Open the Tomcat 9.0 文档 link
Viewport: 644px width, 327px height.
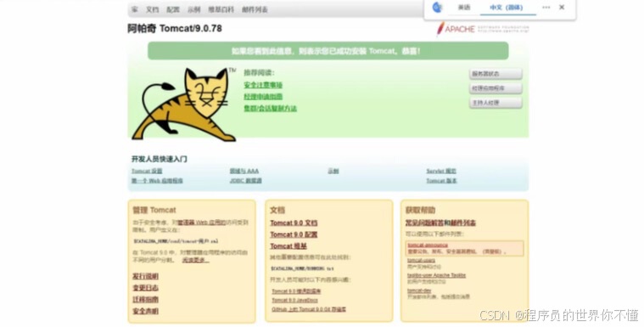tap(294, 223)
